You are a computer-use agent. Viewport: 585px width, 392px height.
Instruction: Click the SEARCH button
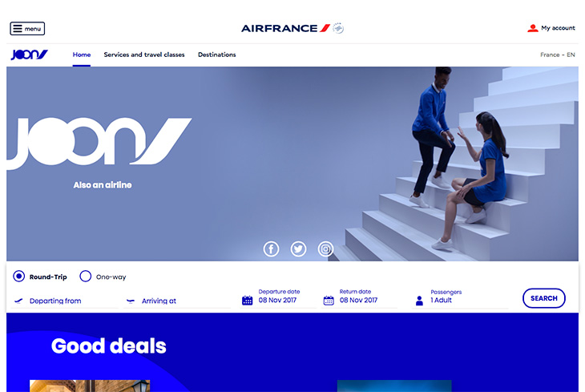click(544, 298)
